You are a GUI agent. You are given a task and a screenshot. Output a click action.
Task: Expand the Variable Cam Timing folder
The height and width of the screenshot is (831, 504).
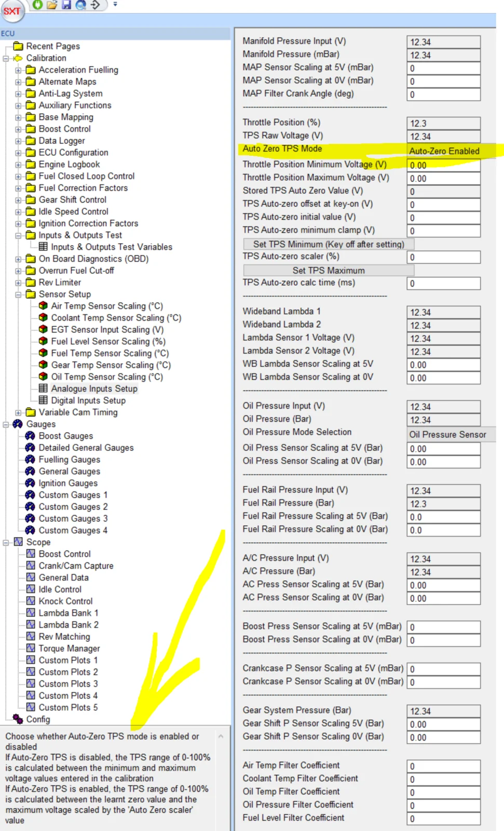coord(18,413)
